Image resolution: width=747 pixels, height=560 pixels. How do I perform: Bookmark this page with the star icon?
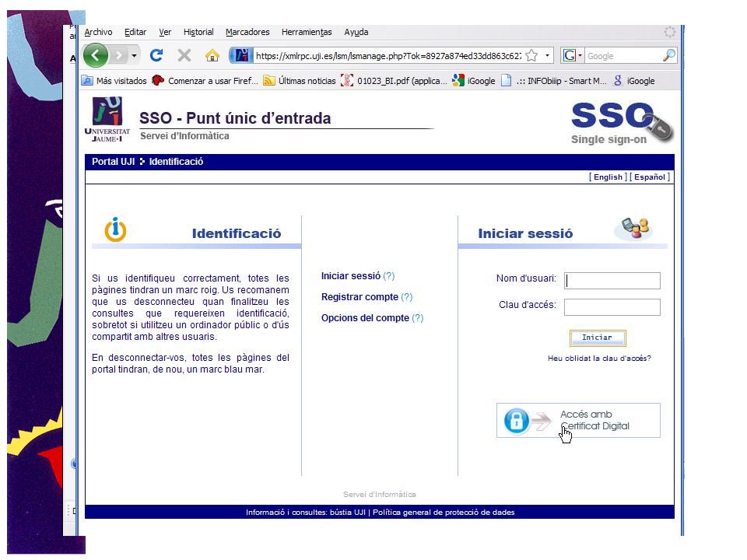coord(531,56)
